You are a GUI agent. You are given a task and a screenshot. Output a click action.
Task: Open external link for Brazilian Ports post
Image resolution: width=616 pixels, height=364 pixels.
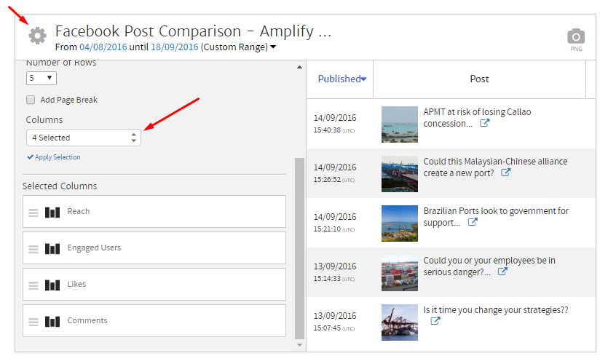473,223
